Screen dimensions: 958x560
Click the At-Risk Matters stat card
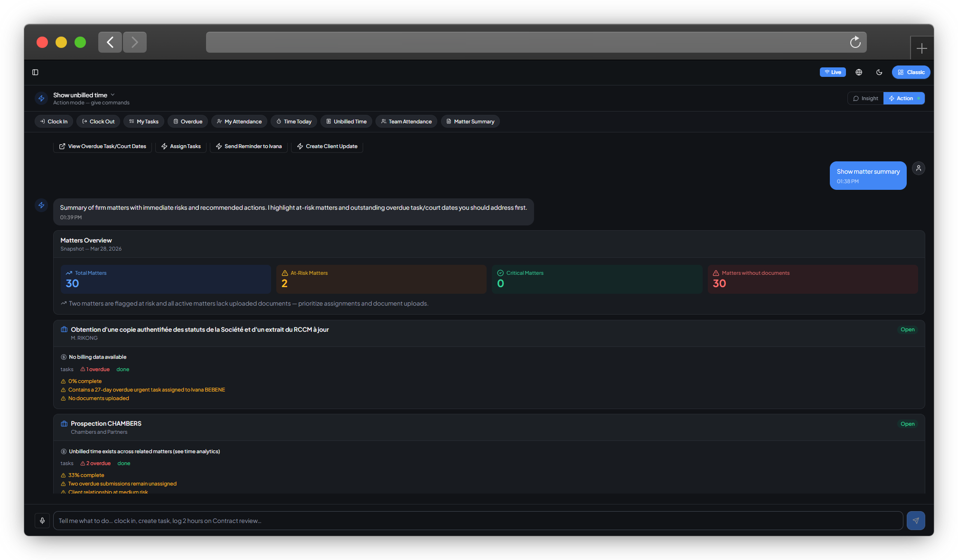(x=381, y=279)
